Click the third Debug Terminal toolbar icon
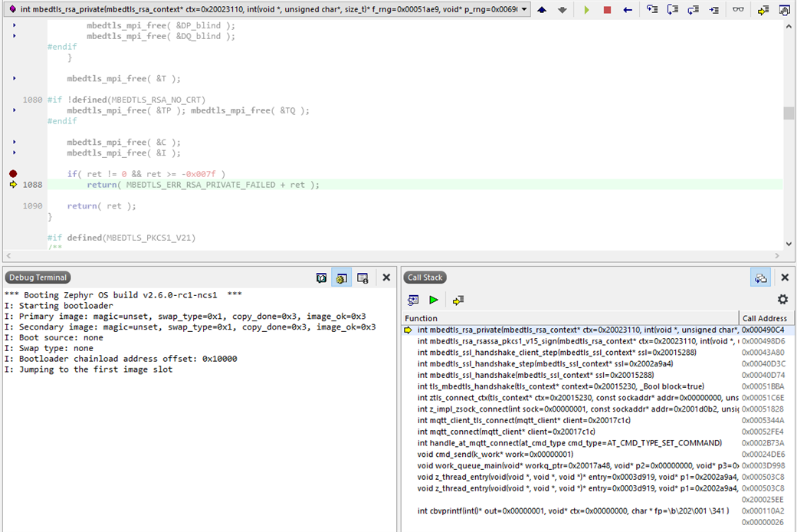 362,277
